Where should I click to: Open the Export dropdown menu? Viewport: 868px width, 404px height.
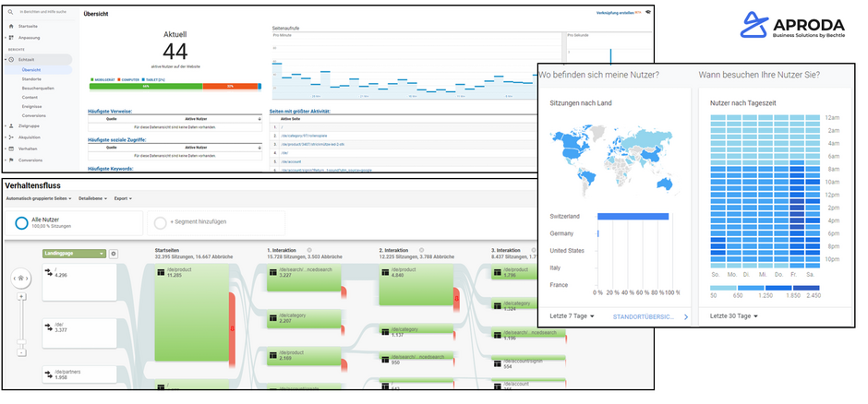pos(121,198)
